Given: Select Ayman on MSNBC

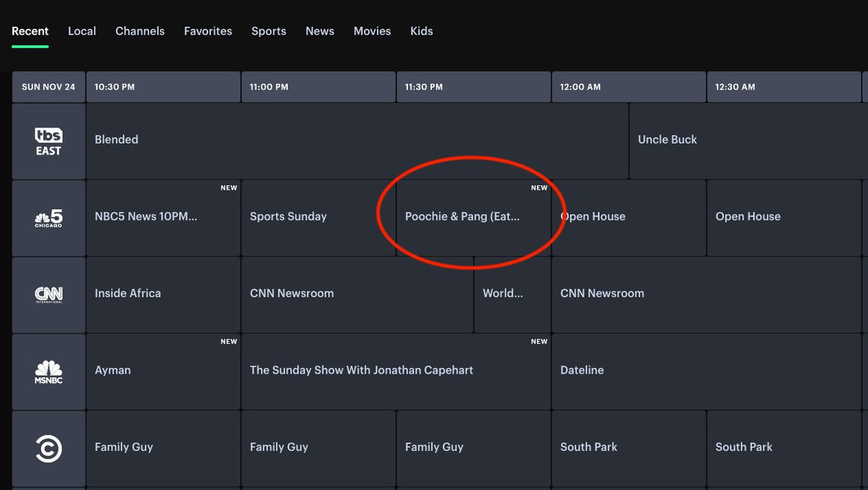Looking at the screenshot, I should 163,371.
